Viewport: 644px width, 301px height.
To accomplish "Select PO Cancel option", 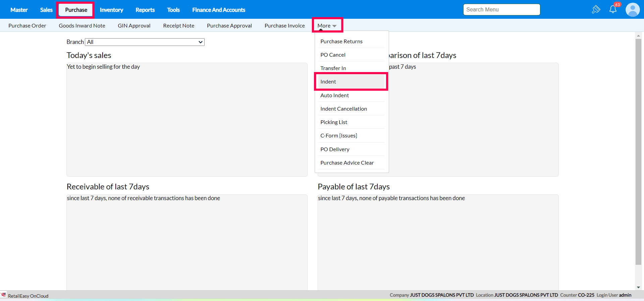I will [x=333, y=55].
